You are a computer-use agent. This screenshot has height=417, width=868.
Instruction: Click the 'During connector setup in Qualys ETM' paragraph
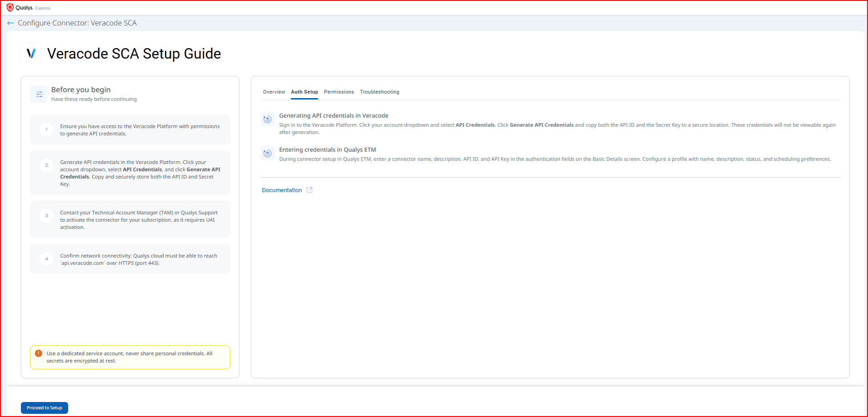click(x=555, y=159)
